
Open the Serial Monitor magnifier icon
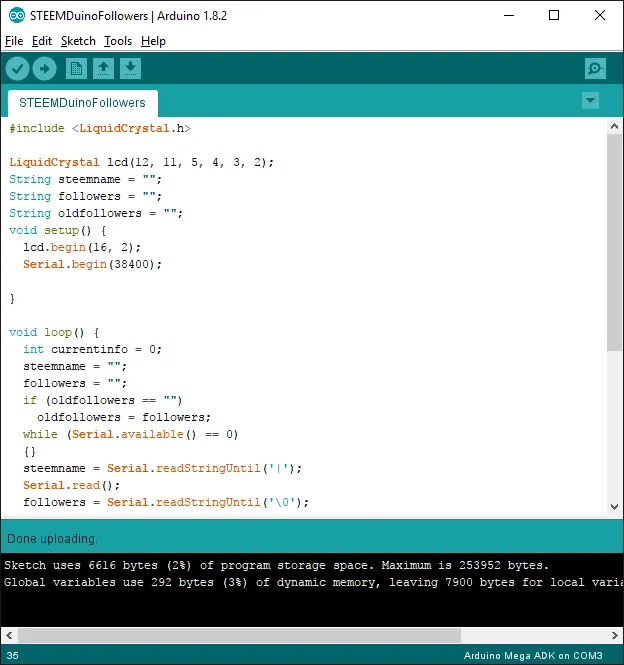[x=595, y=69]
